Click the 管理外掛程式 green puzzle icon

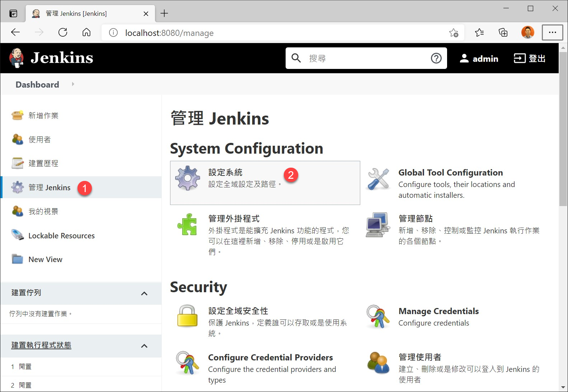(x=187, y=224)
